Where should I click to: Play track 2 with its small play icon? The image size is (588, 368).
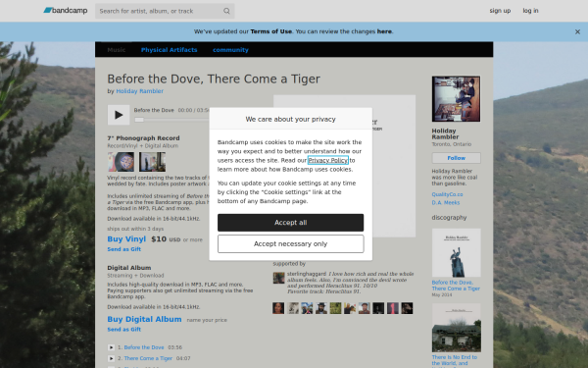click(111, 358)
